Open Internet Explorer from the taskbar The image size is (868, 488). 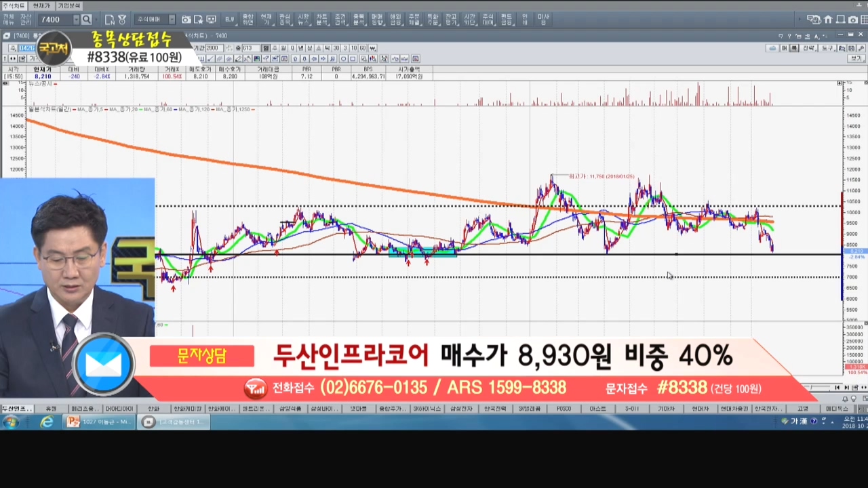[46, 422]
